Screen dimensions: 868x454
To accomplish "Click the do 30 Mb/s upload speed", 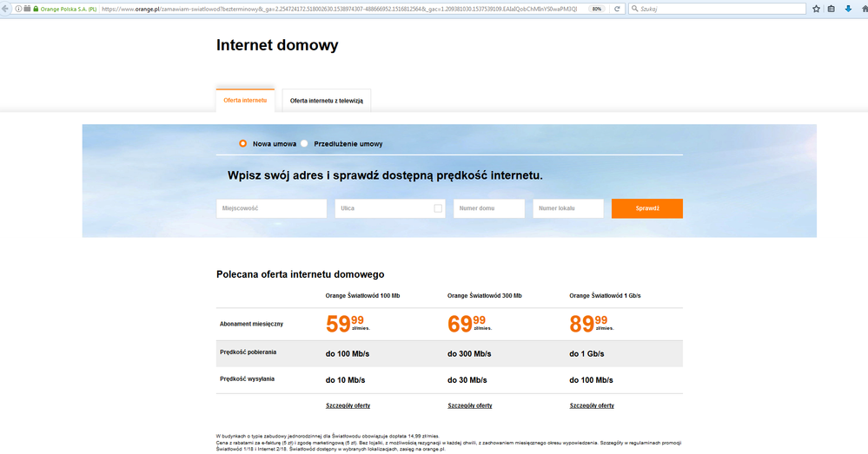I will (467, 380).
